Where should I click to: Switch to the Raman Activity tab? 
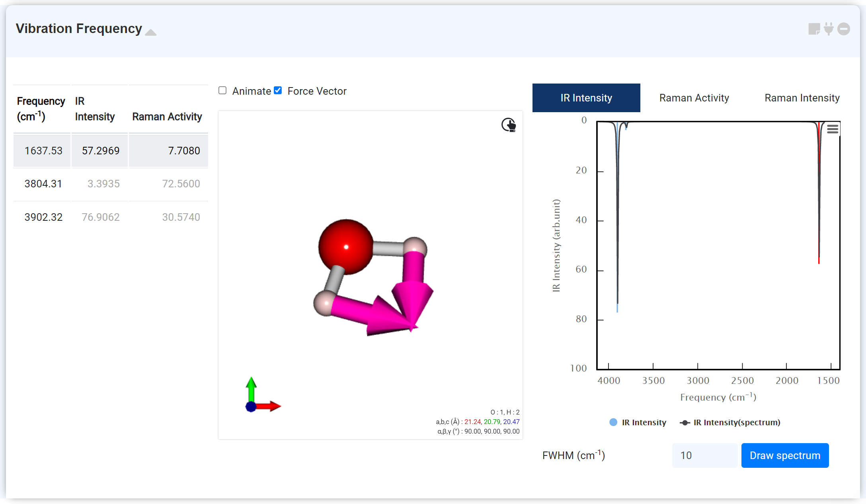pos(694,98)
